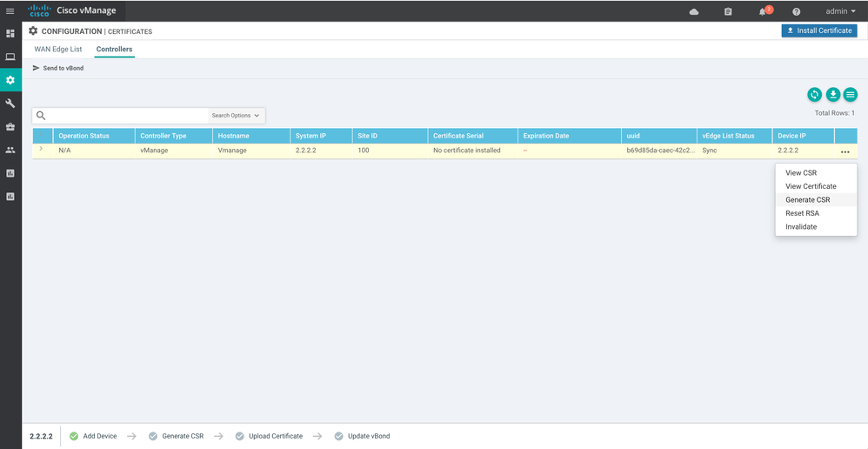This screenshot has width=868, height=449.
Task: Open the Search Options dropdown
Action: pos(237,116)
